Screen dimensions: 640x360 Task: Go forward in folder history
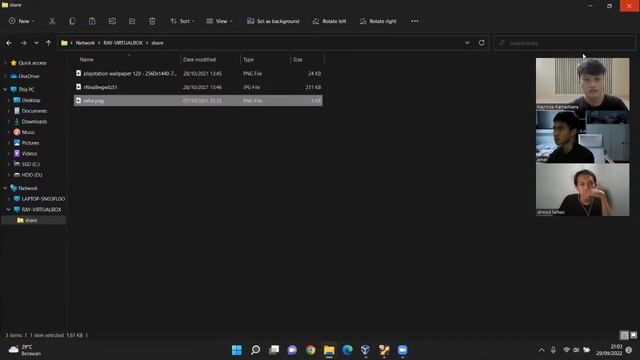(x=24, y=43)
